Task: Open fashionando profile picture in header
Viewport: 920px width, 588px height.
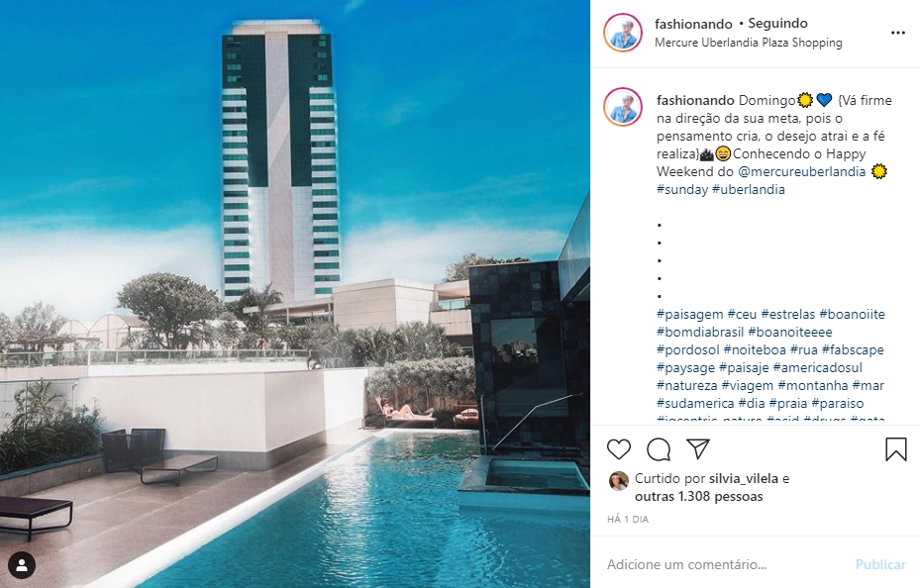Action: pos(623,33)
